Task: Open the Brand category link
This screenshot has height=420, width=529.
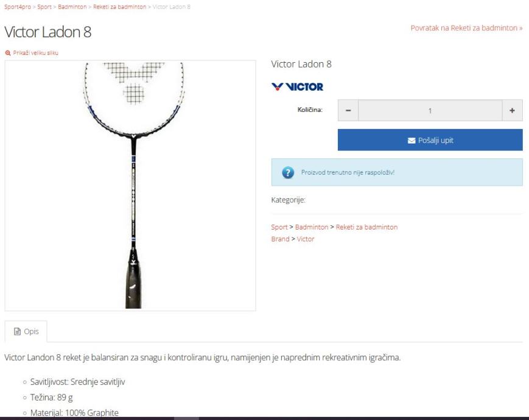Action: (x=281, y=239)
